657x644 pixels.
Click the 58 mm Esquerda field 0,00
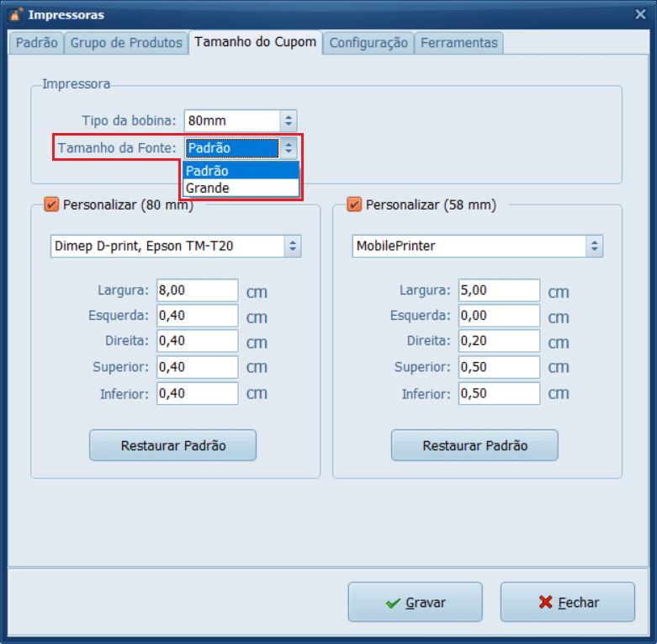pyautogui.click(x=499, y=316)
